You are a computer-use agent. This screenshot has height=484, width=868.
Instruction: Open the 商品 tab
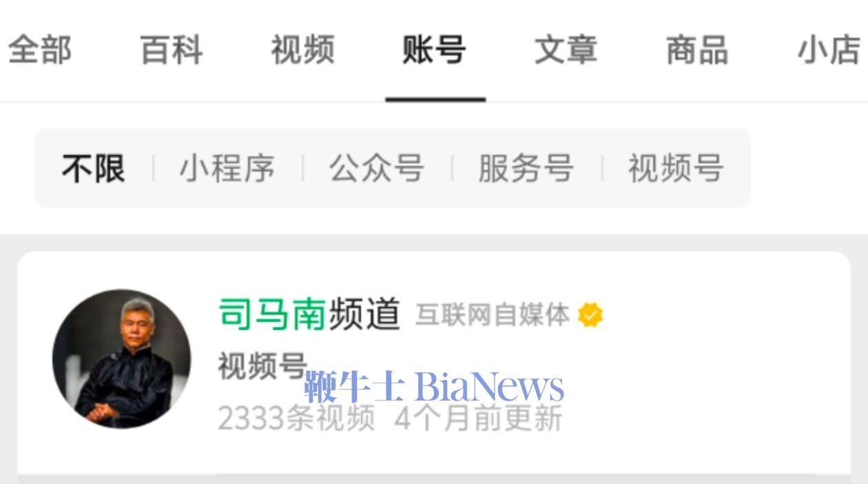point(697,50)
